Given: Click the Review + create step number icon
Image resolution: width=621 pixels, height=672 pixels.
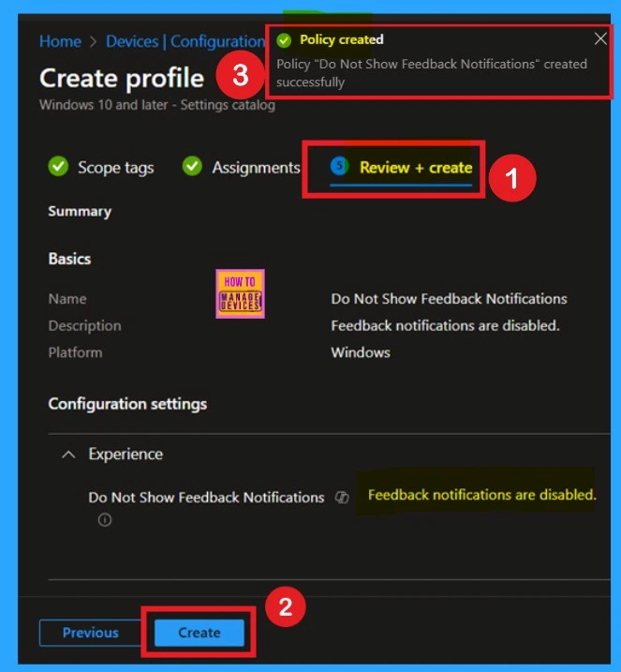Looking at the screenshot, I should coord(340,166).
